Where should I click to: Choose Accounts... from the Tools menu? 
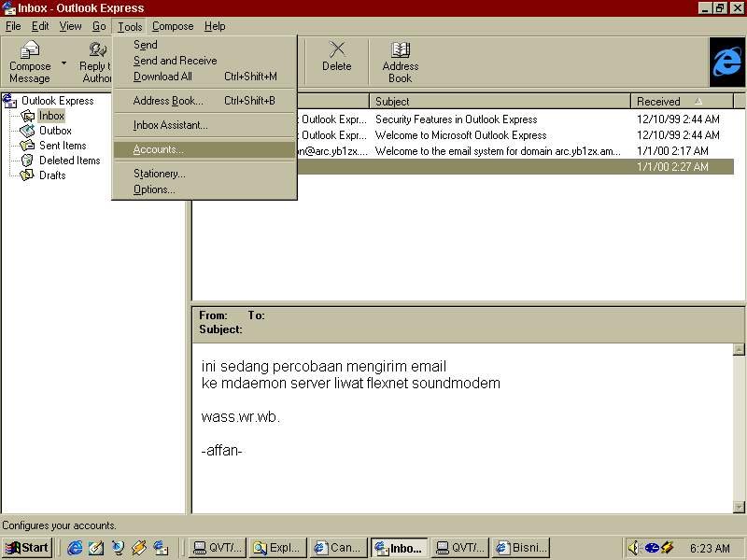tap(158, 149)
